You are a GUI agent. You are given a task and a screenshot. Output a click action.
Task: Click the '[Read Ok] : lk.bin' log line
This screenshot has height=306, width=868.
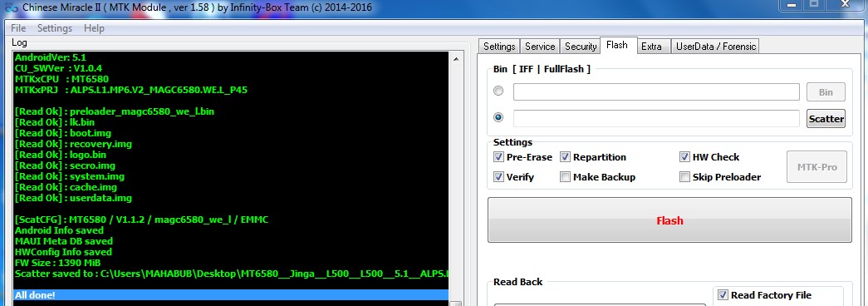pos(55,122)
